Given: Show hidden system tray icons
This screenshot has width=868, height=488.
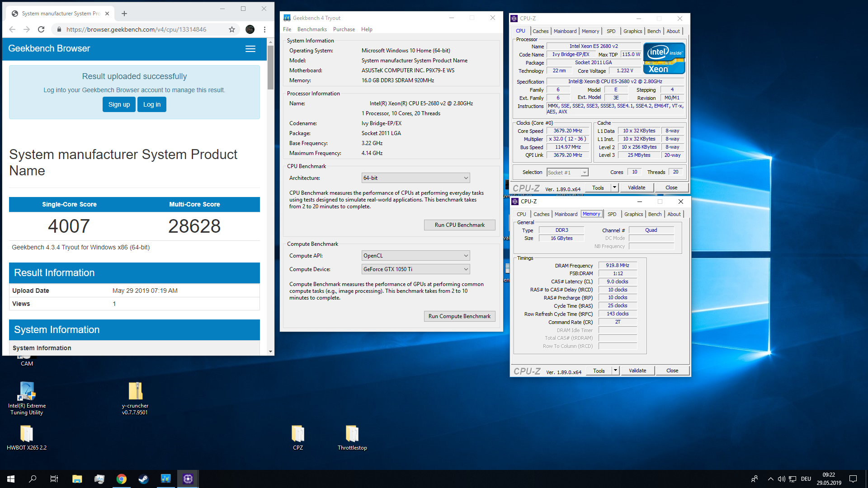Looking at the screenshot, I should tap(770, 479).
